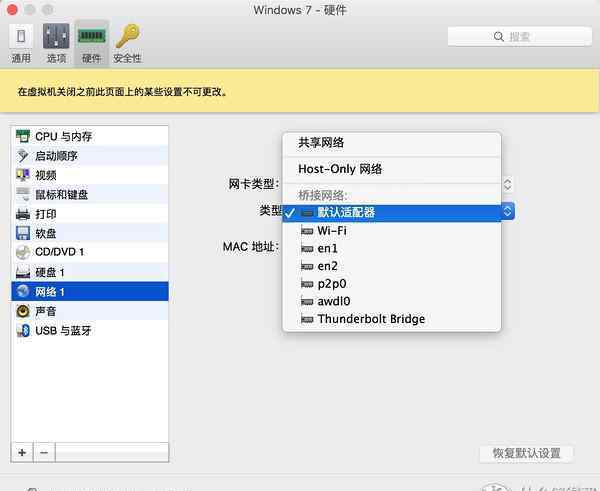Viewport: 600px width, 491px height.
Task: Select the 鼠标和键盘 keyboard icon
Action: tap(23, 194)
